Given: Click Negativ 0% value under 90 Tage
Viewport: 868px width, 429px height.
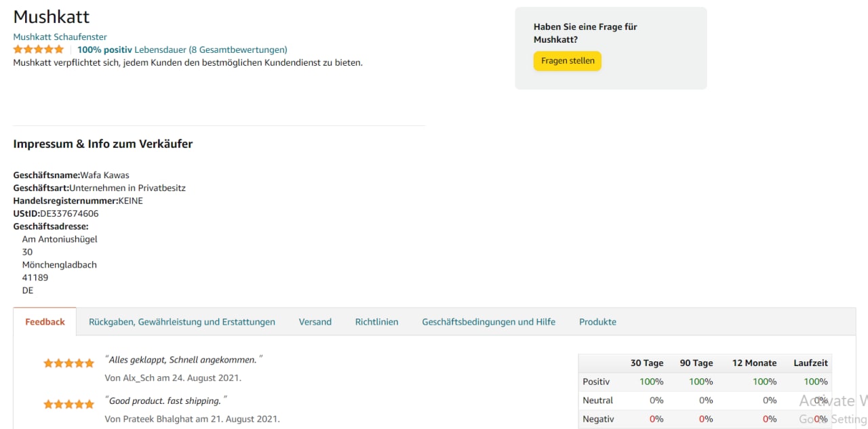Looking at the screenshot, I should [706, 419].
